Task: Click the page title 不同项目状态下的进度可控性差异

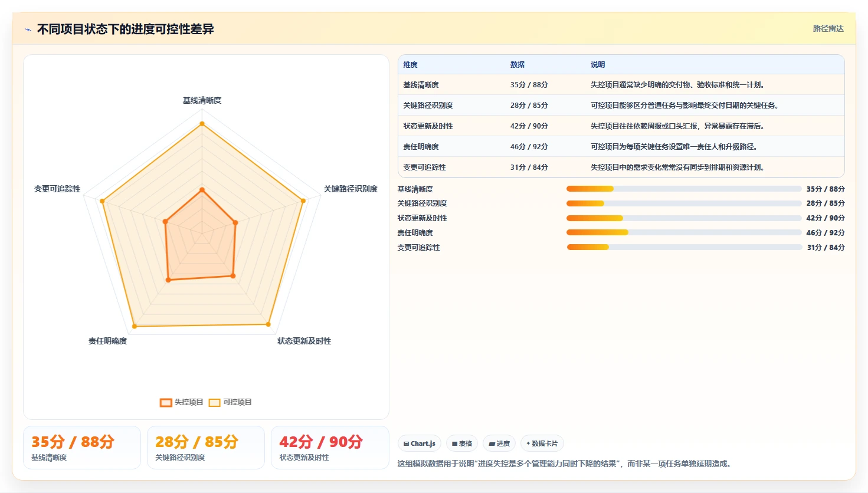Action: click(x=125, y=29)
